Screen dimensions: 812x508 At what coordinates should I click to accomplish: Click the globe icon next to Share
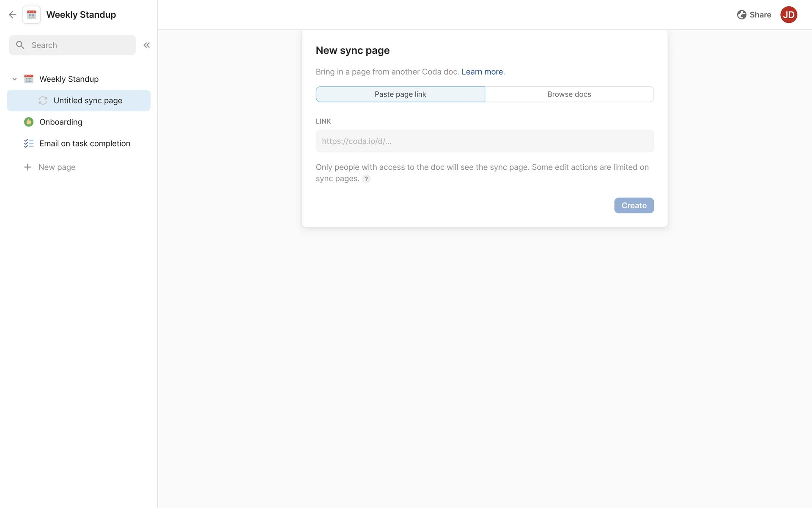[x=741, y=15]
